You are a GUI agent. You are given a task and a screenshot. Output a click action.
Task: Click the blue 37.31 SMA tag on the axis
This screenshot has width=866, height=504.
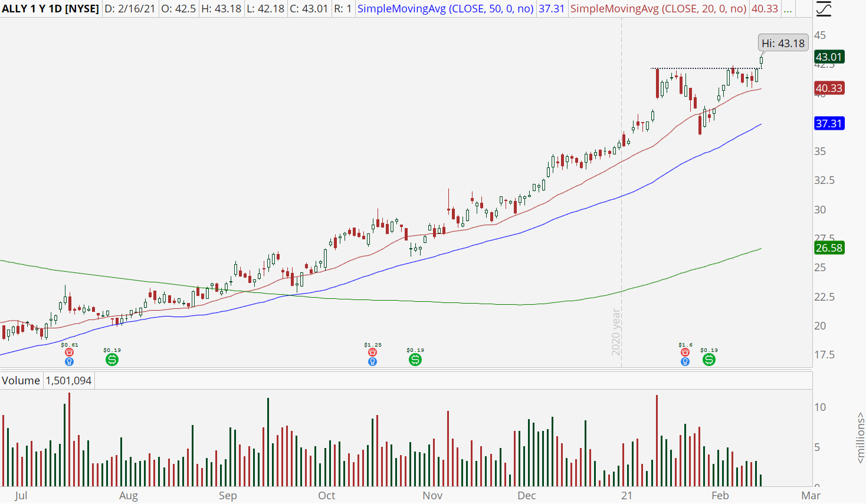(x=829, y=124)
